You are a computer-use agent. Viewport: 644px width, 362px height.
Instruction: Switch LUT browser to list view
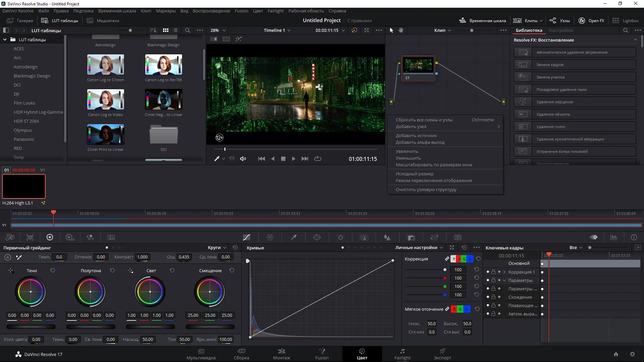[x=175, y=30]
